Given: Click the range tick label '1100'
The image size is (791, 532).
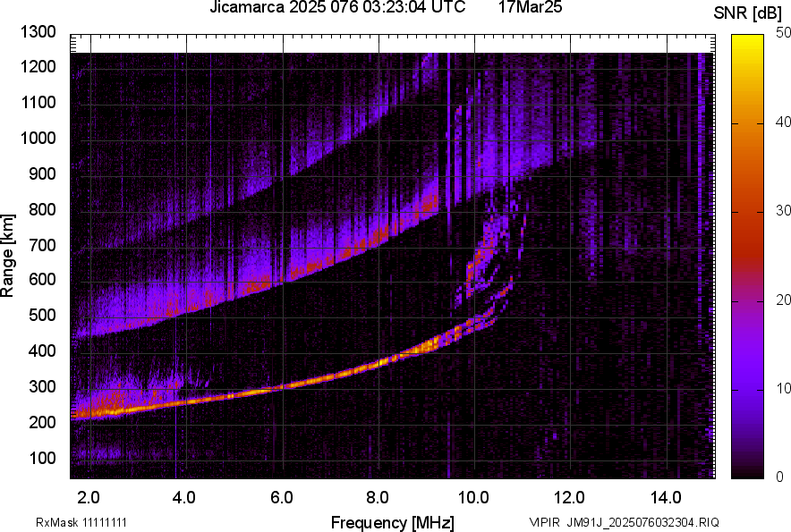Looking at the screenshot, I should point(38,102).
